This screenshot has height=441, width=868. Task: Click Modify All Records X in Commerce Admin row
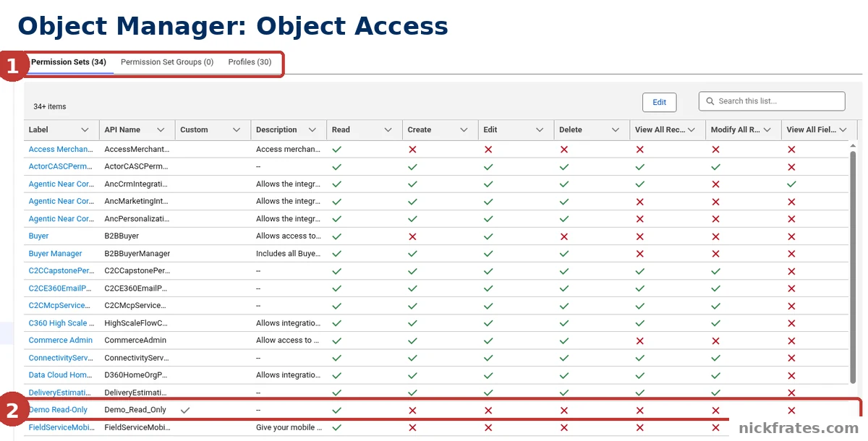[x=715, y=341]
